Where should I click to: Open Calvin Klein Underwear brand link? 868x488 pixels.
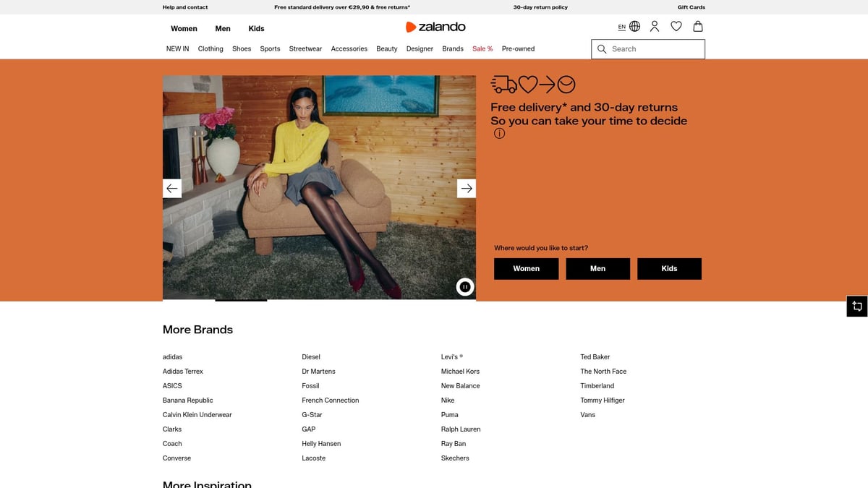click(x=197, y=415)
